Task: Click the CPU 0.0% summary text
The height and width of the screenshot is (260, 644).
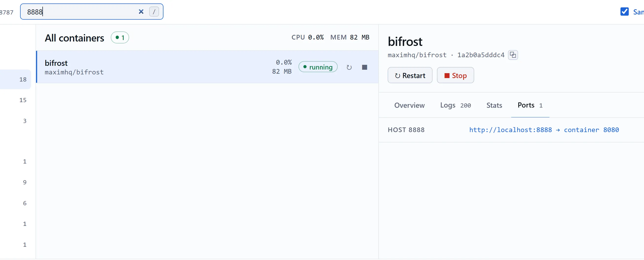Action: [x=307, y=37]
